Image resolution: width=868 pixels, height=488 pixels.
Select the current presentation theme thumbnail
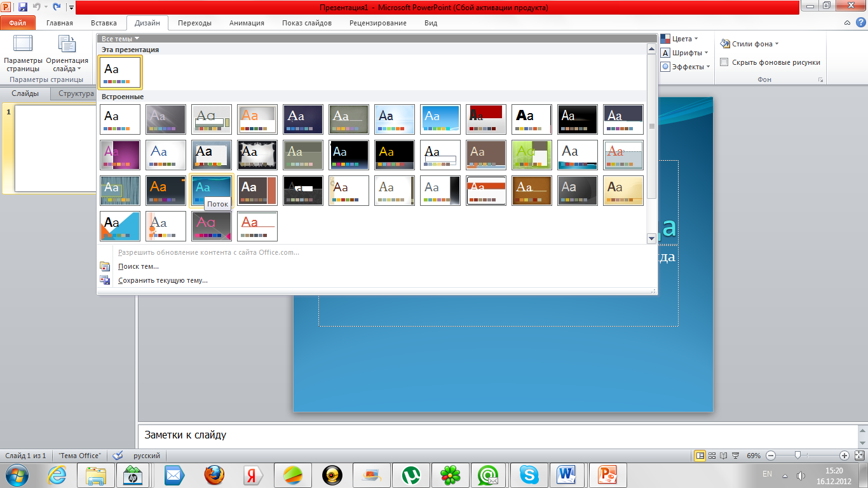[x=120, y=72]
